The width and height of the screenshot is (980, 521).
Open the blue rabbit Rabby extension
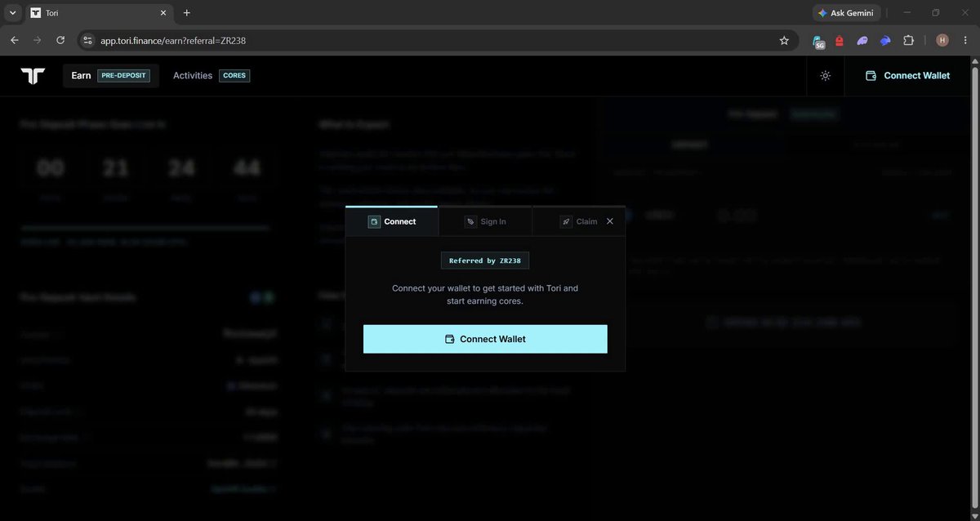(885, 40)
